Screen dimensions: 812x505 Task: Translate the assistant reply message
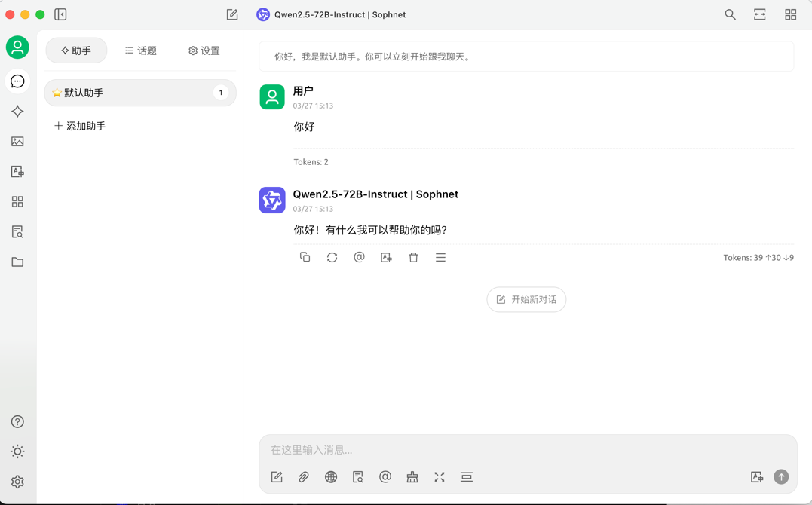tap(386, 257)
